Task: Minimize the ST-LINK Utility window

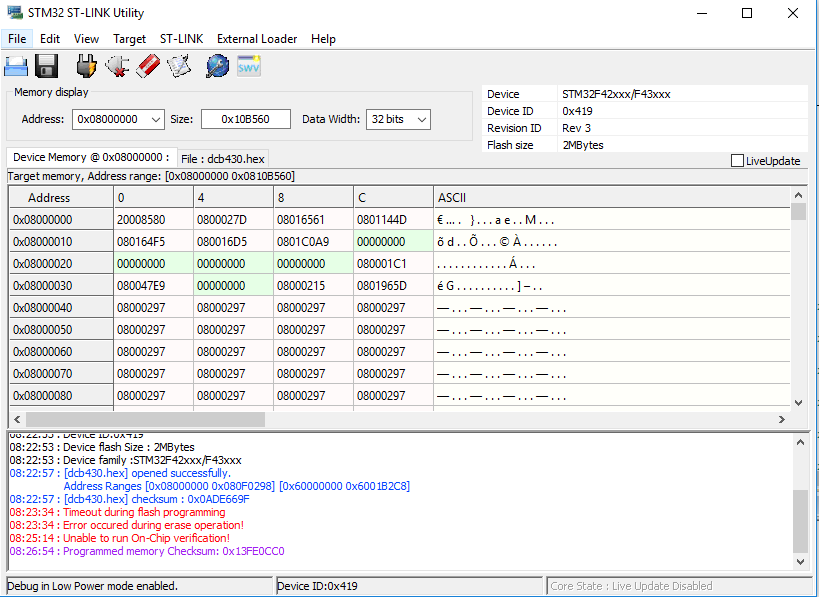Action: [702, 13]
